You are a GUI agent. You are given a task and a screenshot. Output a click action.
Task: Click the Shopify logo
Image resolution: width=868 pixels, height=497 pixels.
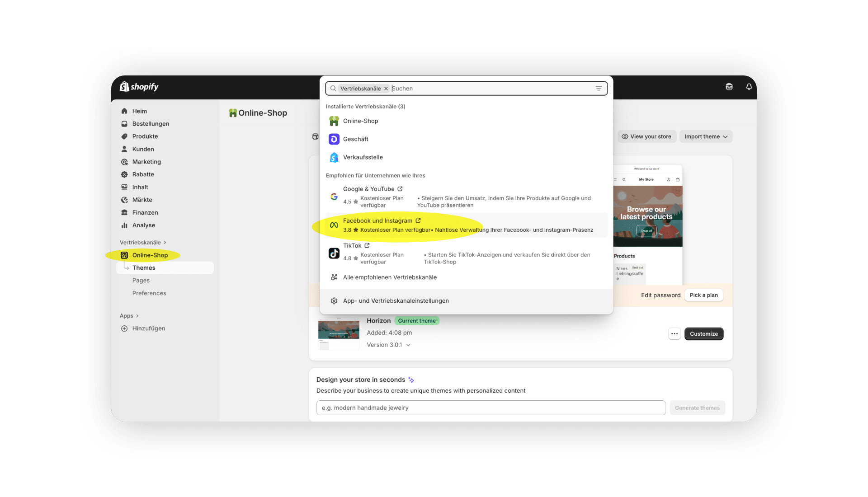pos(139,87)
